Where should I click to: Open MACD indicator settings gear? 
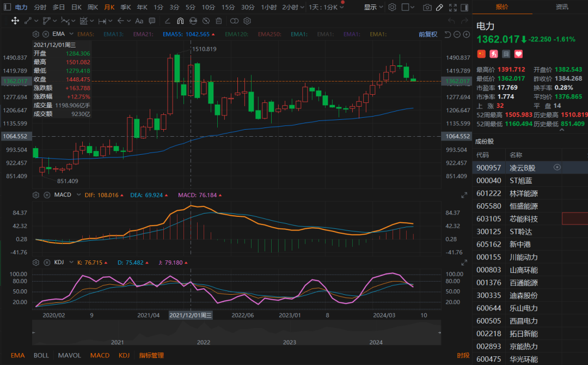(36, 194)
